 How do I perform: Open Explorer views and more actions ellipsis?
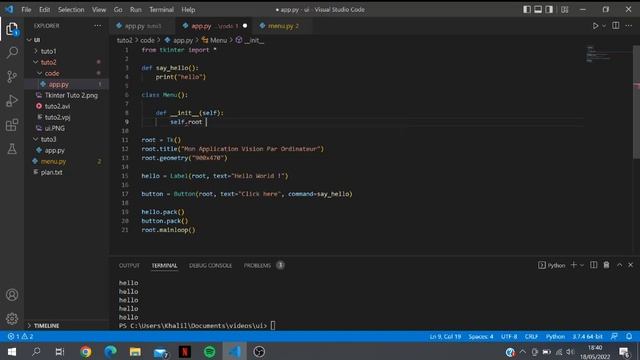(98, 26)
